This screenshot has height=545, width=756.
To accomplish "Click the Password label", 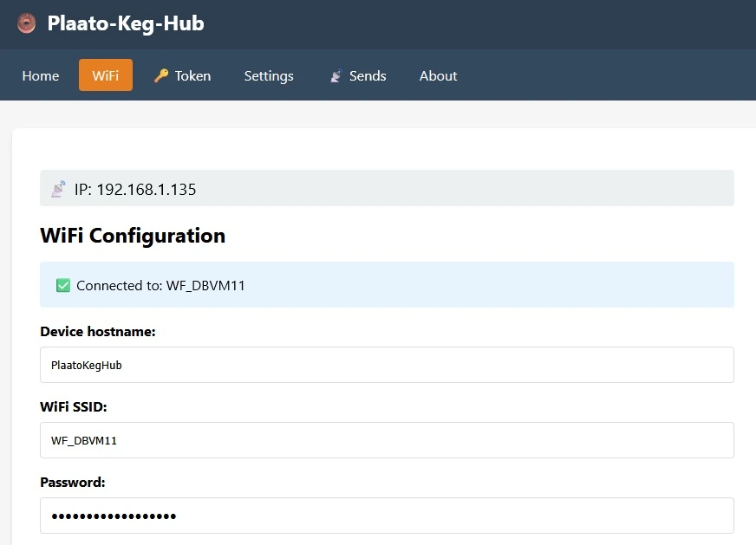I will point(73,483).
